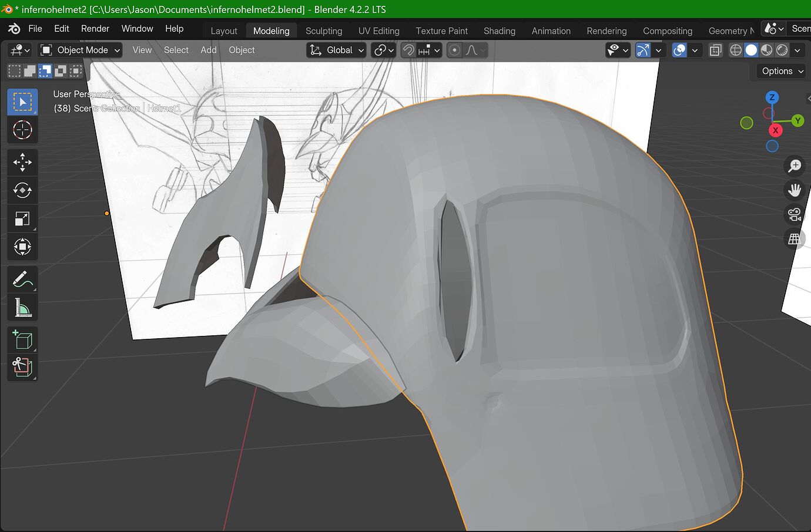Open the pivot point dropdown
811x532 pixels.
384,50
